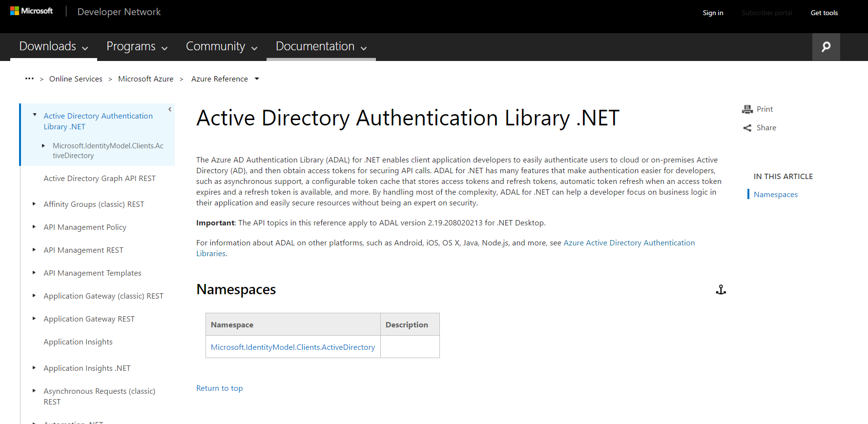Viewport: 868px width, 424px height.
Task: Click the Sign in link
Action: click(x=713, y=13)
